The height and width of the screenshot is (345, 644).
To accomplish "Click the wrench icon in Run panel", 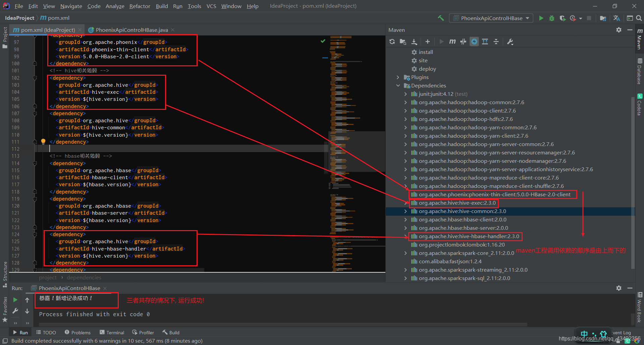I will [15, 311].
